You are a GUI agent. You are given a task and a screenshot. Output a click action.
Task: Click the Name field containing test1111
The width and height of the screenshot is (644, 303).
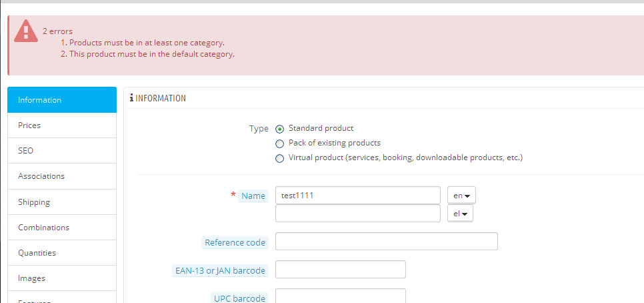click(x=357, y=196)
